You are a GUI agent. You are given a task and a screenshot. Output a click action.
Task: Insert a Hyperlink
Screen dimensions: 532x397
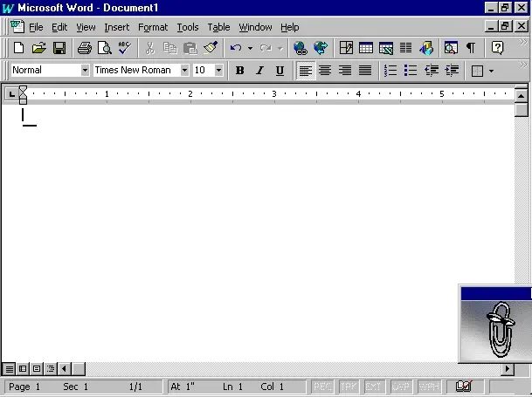pos(301,48)
